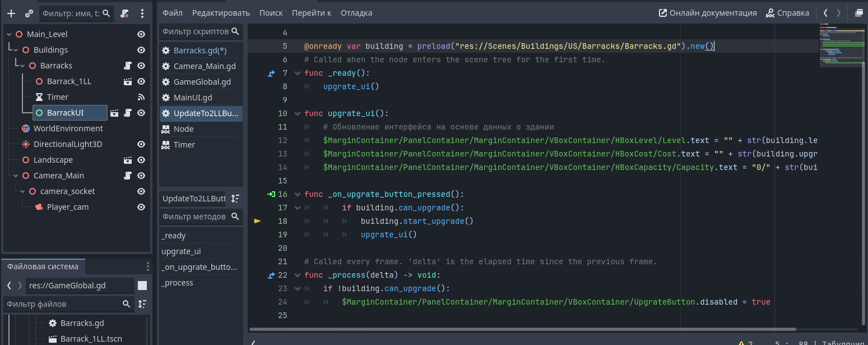
Task: Hide the DirectionalLight3D node
Action: tap(141, 144)
